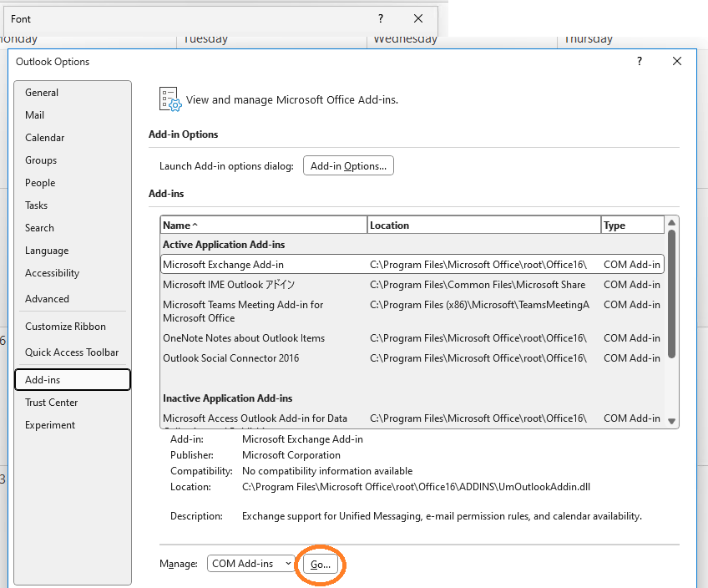Open the Calendar options category
Viewport: 708px width, 588px height.
[x=46, y=137]
